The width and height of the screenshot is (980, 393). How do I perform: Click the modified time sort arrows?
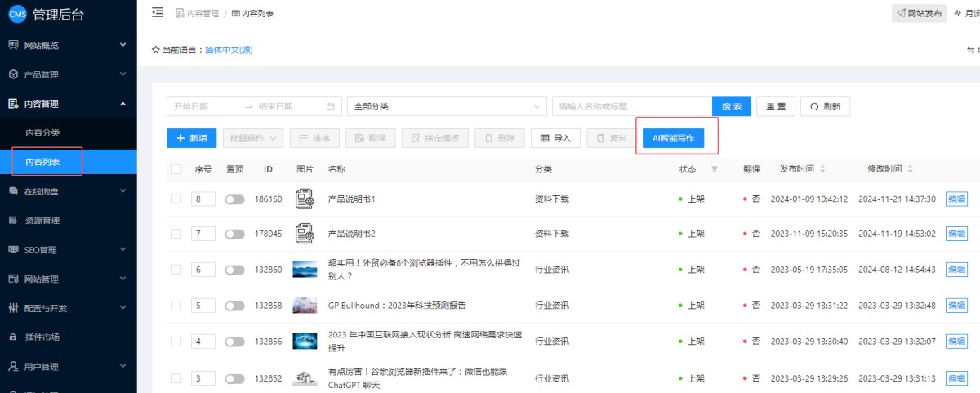pyautogui.click(x=911, y=169)
